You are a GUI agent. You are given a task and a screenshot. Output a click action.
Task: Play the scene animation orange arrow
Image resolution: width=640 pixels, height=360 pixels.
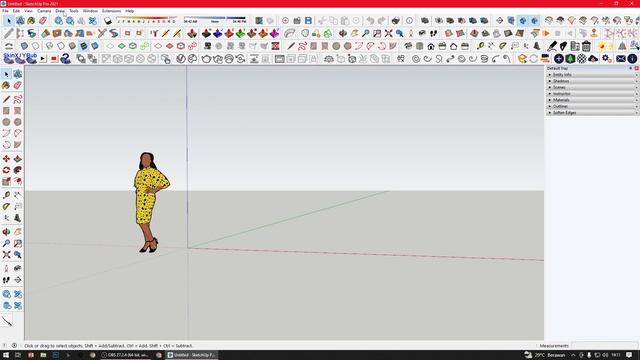[x=546, y=33]
